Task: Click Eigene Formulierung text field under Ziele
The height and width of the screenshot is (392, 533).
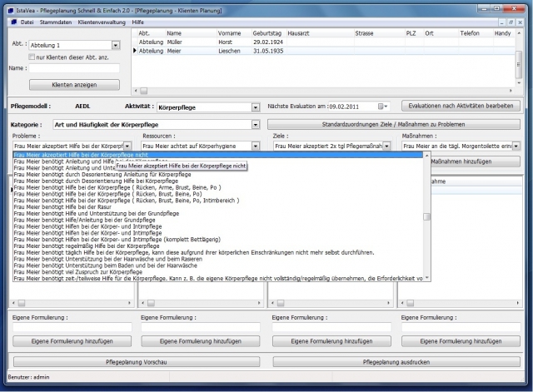Action: (x=331, y=327)
